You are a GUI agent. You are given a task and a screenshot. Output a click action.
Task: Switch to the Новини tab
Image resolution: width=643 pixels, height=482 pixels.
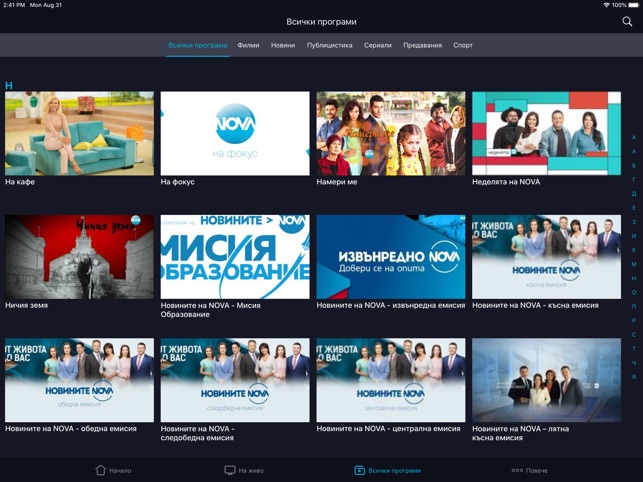click(x=283, y=45)
